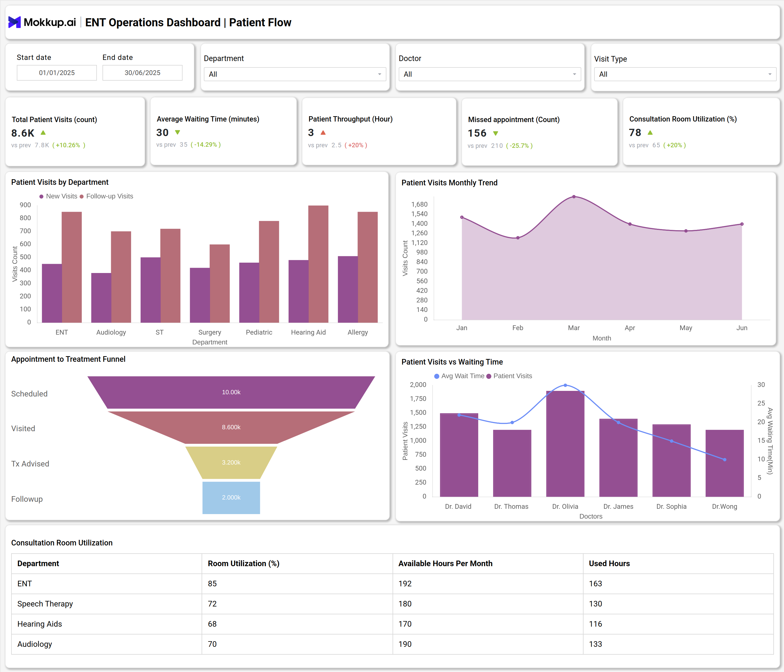The width and height of the screenshot is (784, 672).
Task: Click the Total Patient Visits value 8.6K
Action: (x=23, y=133)
